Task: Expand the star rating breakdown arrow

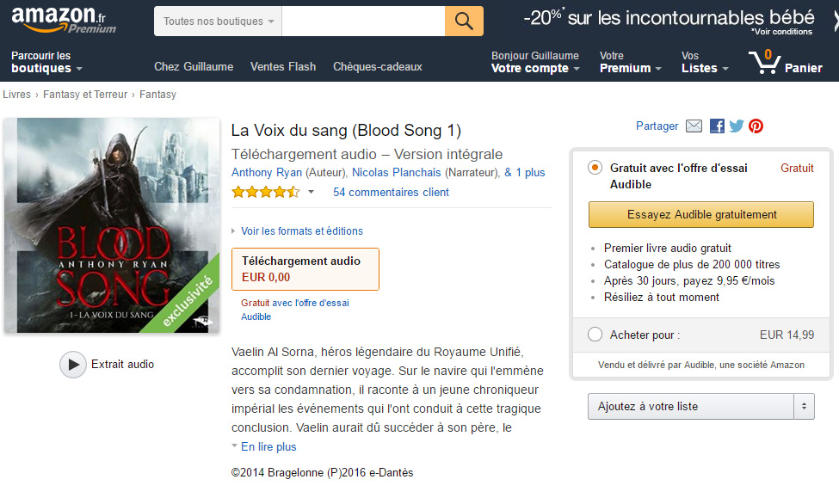Action: [x=310, y=193]
